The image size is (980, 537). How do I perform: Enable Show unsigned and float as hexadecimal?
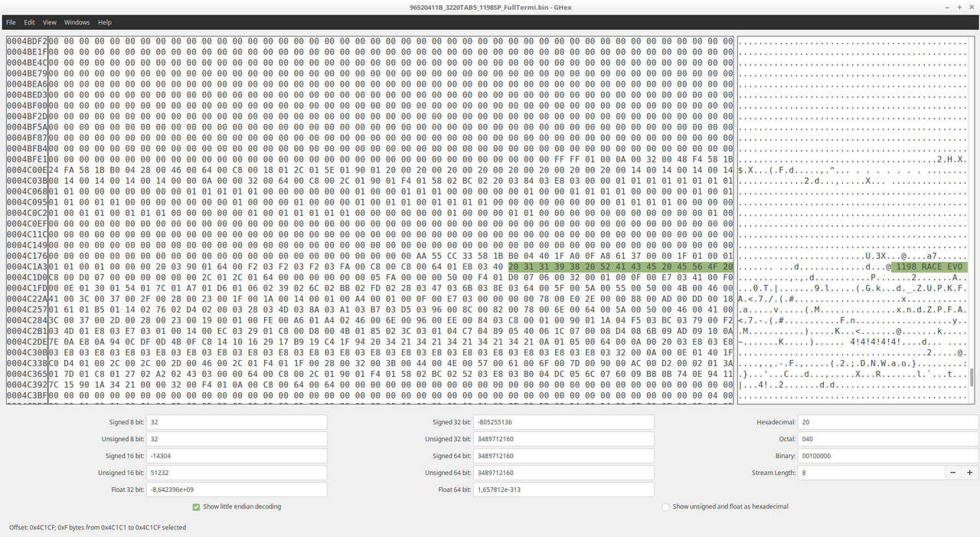click(x=725, y=506)
